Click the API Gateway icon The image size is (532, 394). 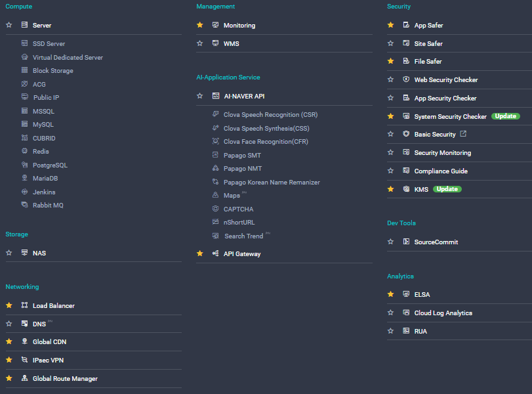point(215,253)
